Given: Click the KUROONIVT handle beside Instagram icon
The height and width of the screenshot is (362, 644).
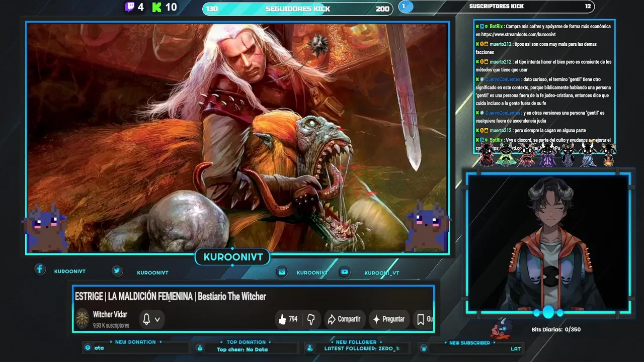Looking at the screenshot, I should click(x=312, y=273).
